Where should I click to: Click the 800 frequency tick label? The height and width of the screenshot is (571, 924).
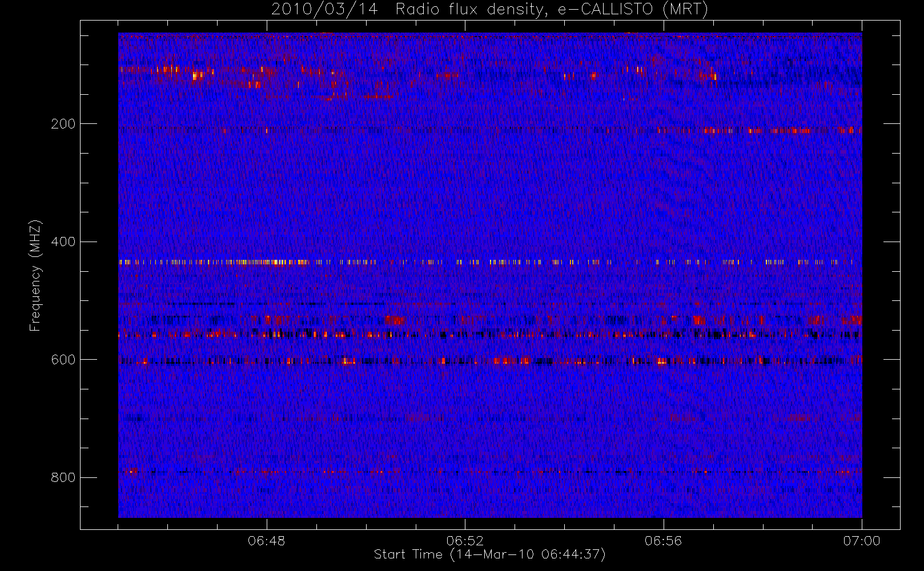click(63, 477)
